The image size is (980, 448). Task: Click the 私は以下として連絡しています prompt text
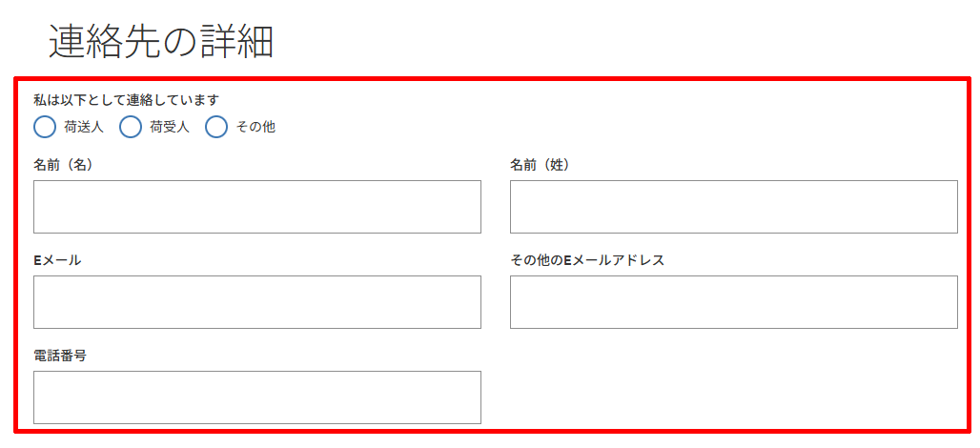(126, 99)
